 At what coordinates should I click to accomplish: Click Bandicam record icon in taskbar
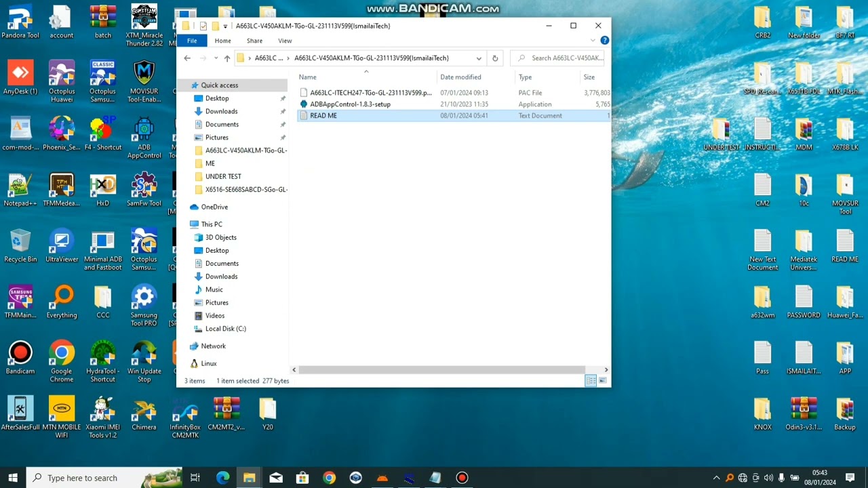(x=462, y=478)
